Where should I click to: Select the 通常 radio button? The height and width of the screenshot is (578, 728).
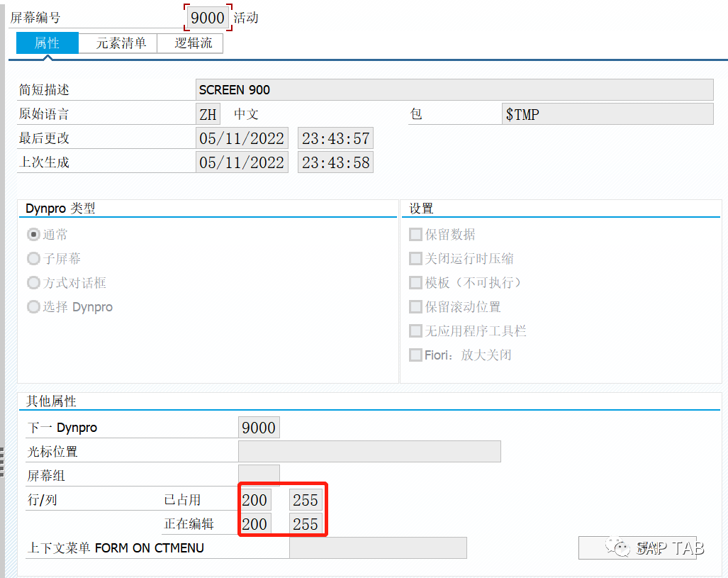33,235
